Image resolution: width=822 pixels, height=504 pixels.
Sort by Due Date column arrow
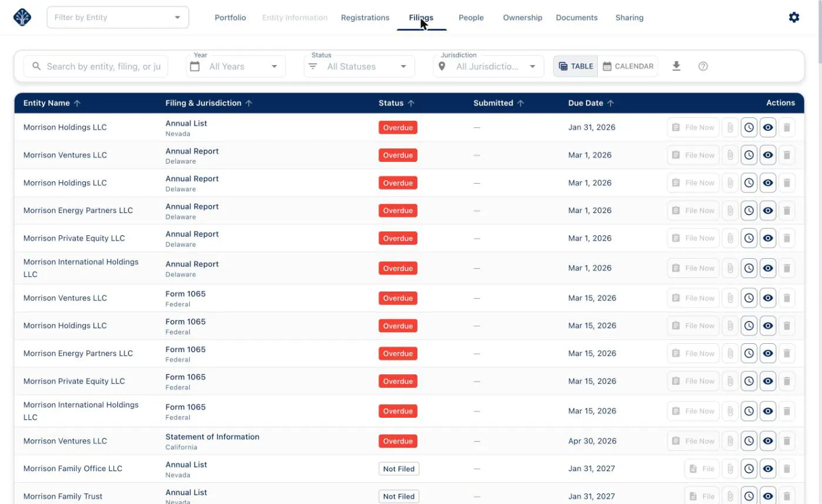(x=611, y=103)
